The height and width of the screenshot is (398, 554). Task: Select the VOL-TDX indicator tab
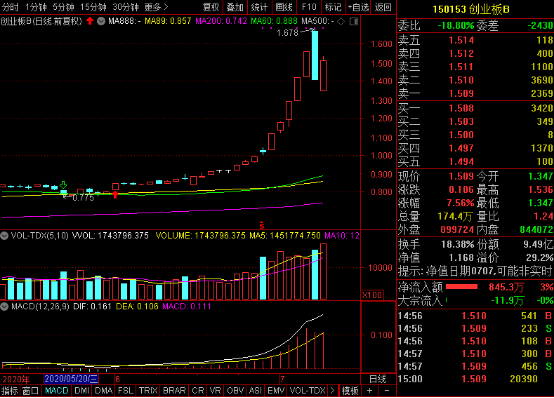[307, 391]
